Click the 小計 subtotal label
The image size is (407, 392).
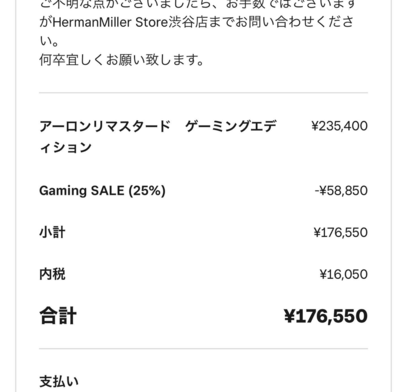pos(52,232)
